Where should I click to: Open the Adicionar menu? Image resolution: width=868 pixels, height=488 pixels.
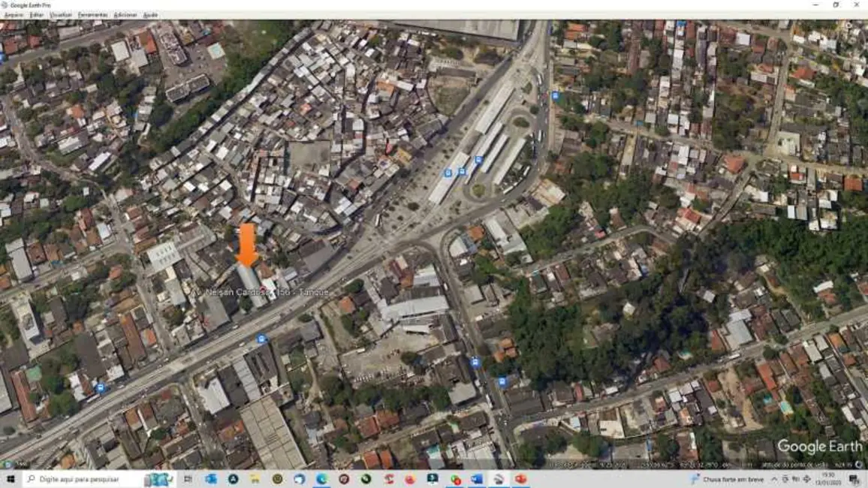pyautogui.click(x=125, y=14)
